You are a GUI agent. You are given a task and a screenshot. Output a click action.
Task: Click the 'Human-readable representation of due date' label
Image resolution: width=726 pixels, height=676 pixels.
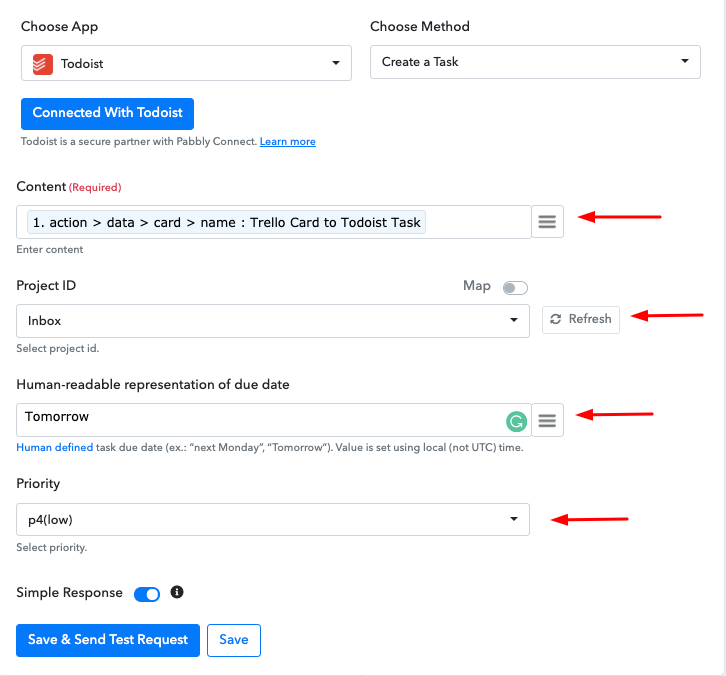153,385
